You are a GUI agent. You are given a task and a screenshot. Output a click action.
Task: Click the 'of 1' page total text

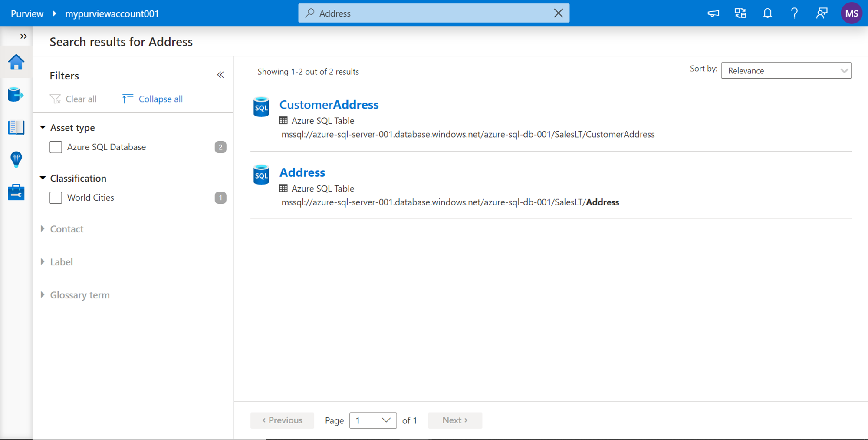pos(409,420)
